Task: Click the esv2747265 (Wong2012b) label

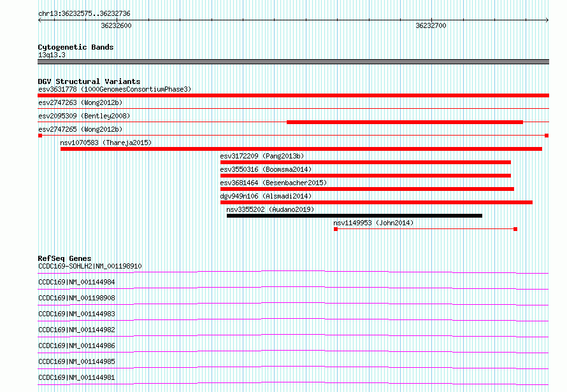Action: pos(80,129)
